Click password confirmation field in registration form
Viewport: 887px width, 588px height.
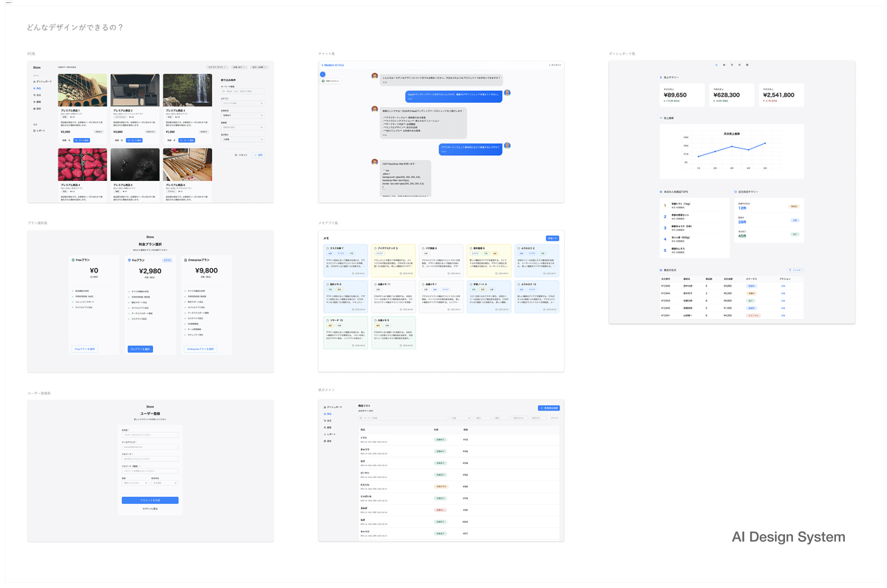click(x=150, y=471)
